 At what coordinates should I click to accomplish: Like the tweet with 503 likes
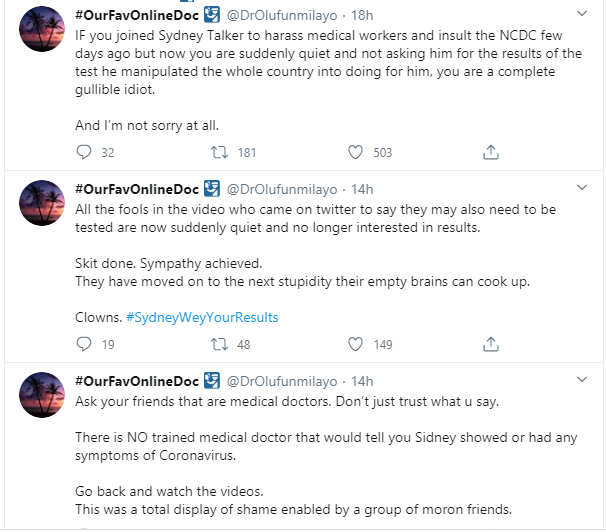tap(355, 152)
